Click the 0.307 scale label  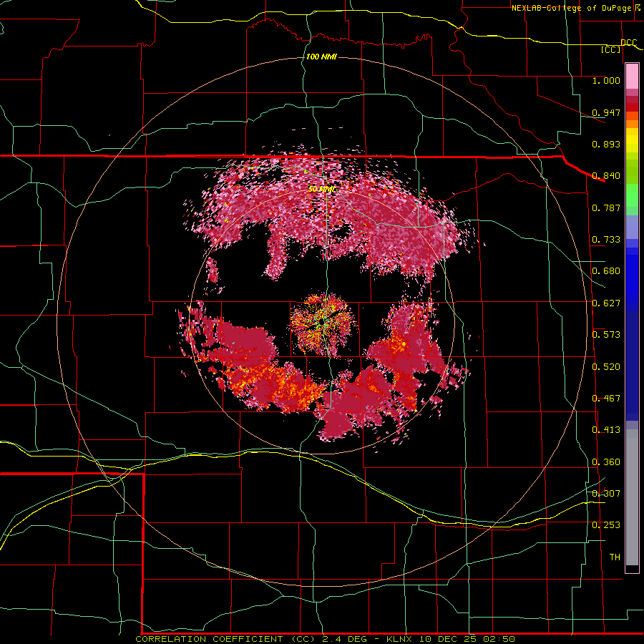(606, 493)
